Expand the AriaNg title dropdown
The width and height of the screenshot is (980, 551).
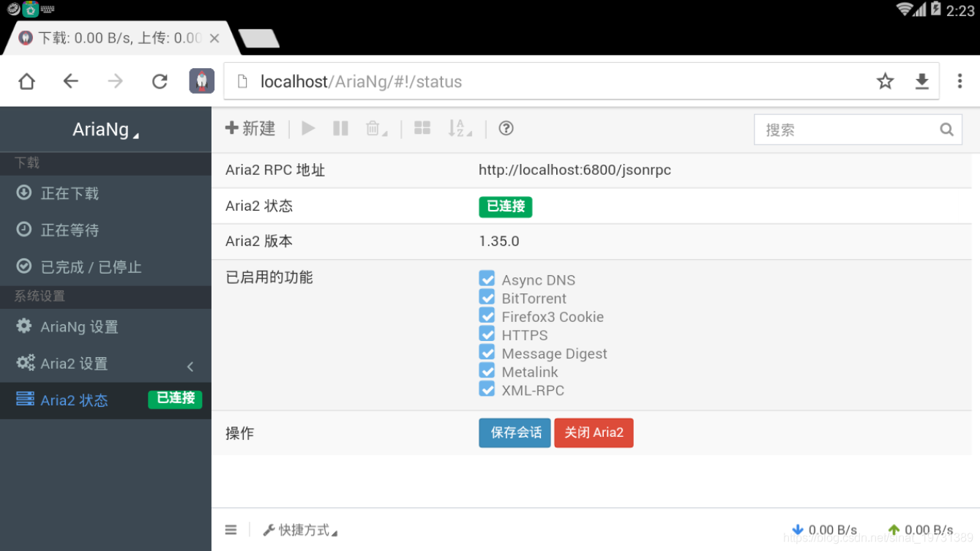click(x=105, y=130)
